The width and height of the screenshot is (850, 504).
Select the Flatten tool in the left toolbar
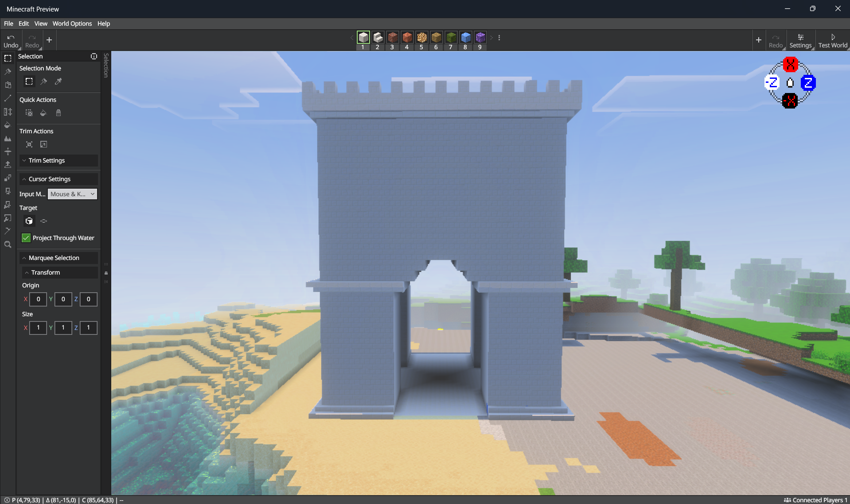pos(8,151)
